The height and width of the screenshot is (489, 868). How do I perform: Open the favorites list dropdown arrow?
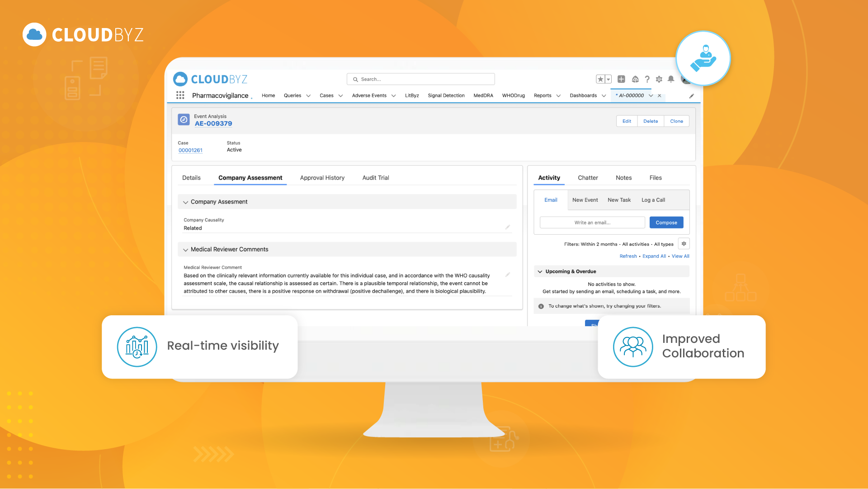(x=609, y=79)
